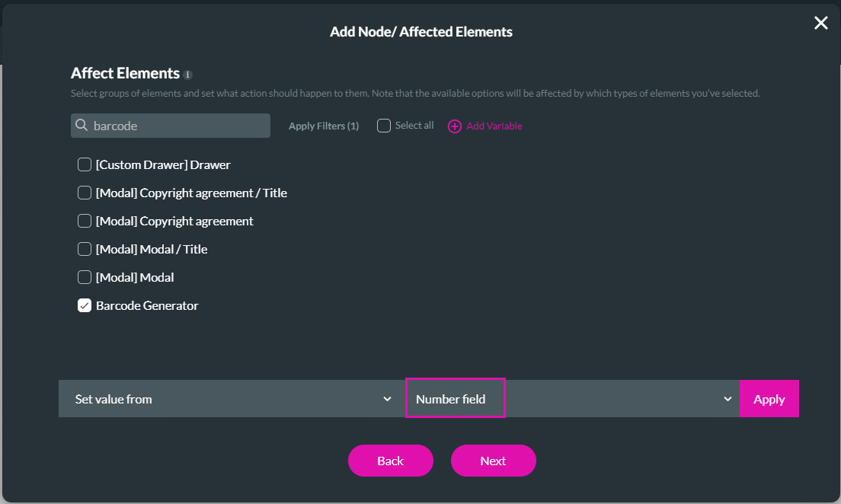Click the Apply button
The height and width of the screenshot is (504, 841).
click(769, 399)
